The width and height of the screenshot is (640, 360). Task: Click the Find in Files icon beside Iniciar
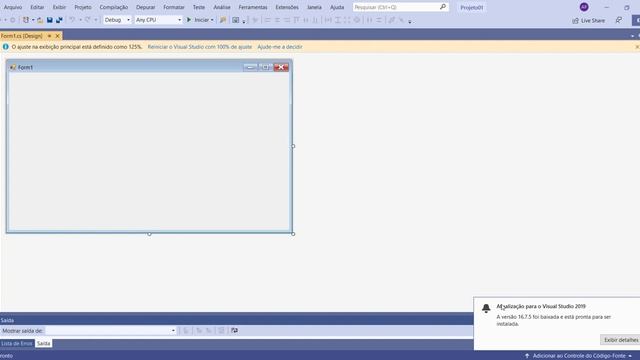[222, 20]
